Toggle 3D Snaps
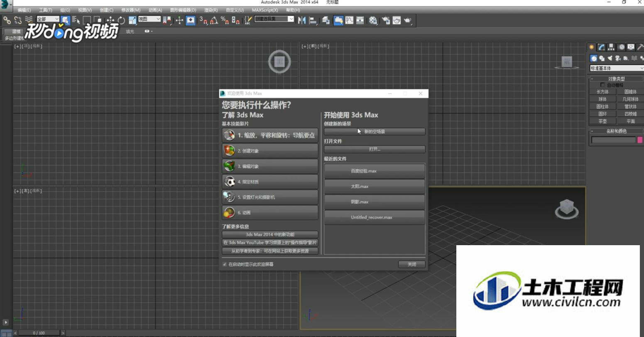644x337 pixels. tap(204, 20)
